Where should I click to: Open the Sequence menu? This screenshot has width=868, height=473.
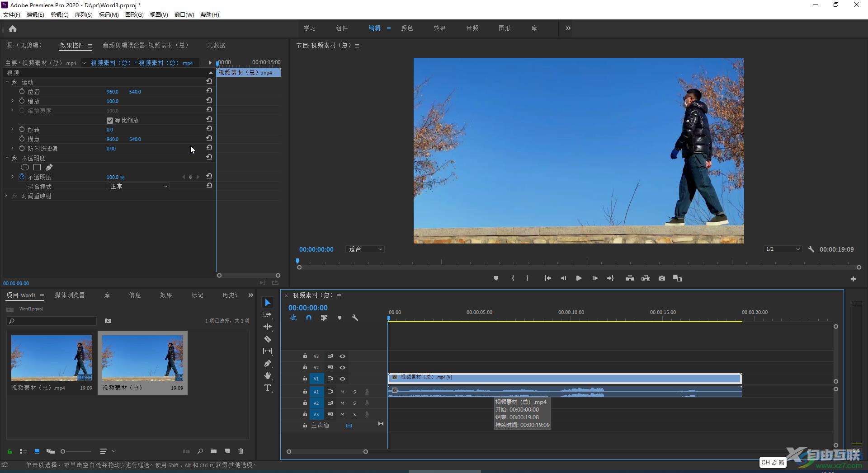click(x=84, y=14)
